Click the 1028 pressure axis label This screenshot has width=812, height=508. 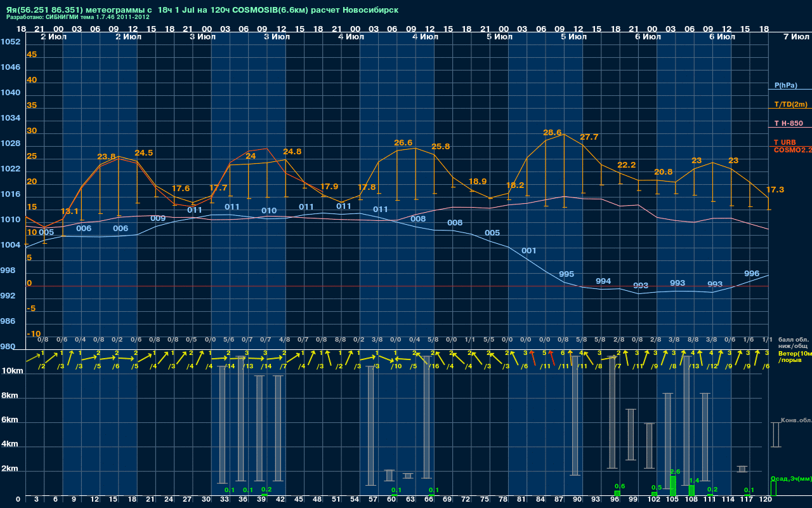(10, 144)
